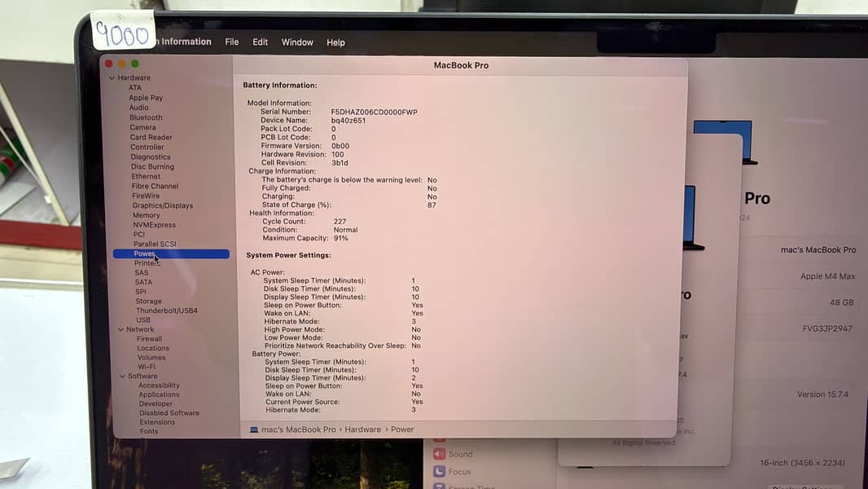Select Fonts under Software
This screenshot has height=489, width=868.
click(x=148, y=431)
